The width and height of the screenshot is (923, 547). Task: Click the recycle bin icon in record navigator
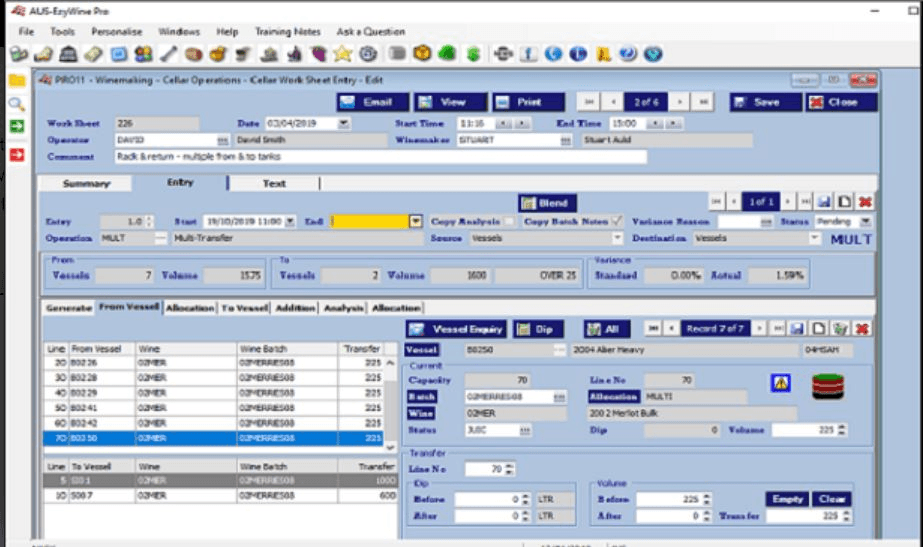pyautogui.click(x=840, y=329)
